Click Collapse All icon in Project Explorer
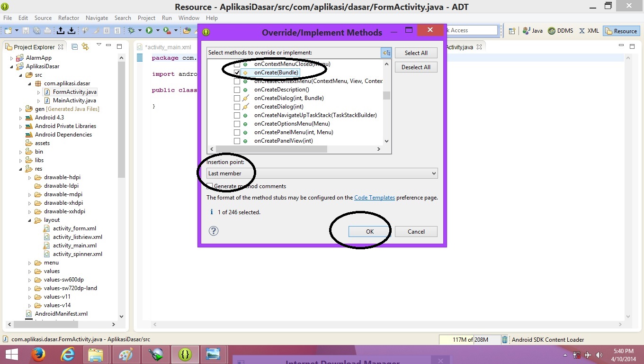Image resolution: width=644 pixels, height=364 pixels. pyautogui.click(x=75, y=46)
